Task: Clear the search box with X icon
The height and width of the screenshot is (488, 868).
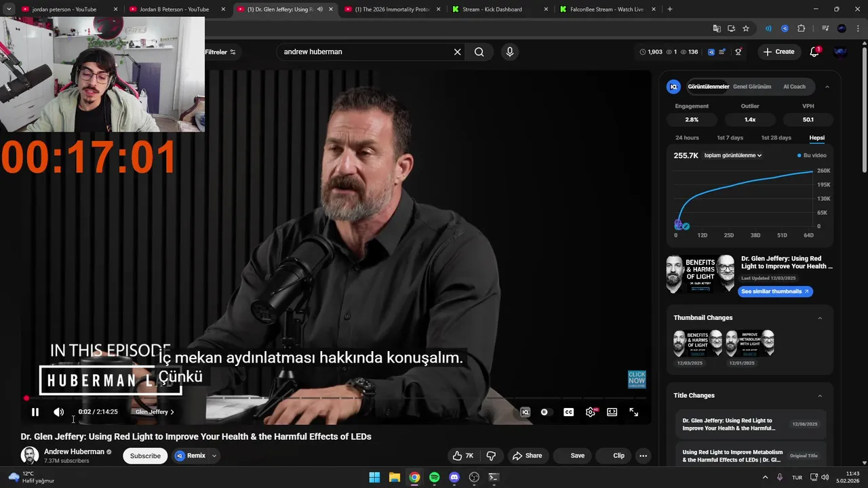Action: click(x=457, y=52)
